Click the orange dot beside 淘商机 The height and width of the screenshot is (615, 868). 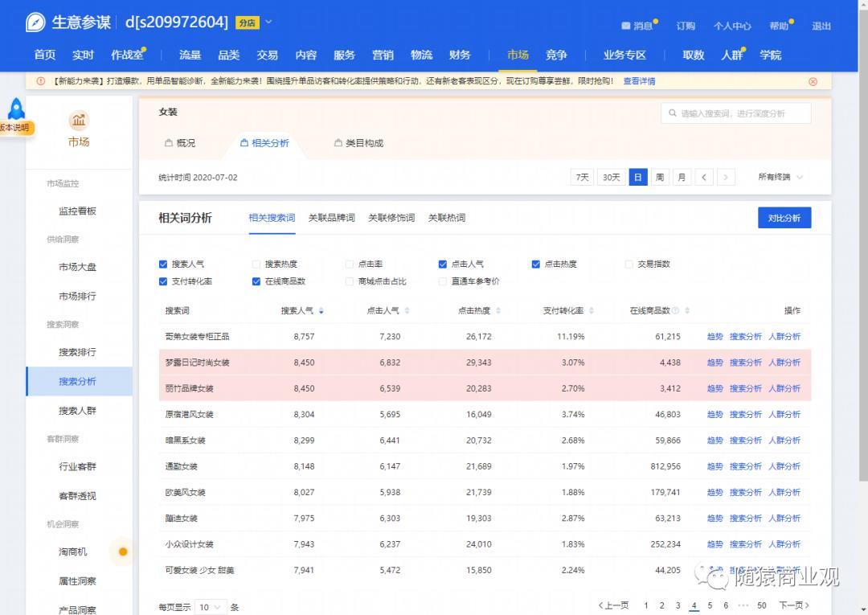click(x=123, y=551)
